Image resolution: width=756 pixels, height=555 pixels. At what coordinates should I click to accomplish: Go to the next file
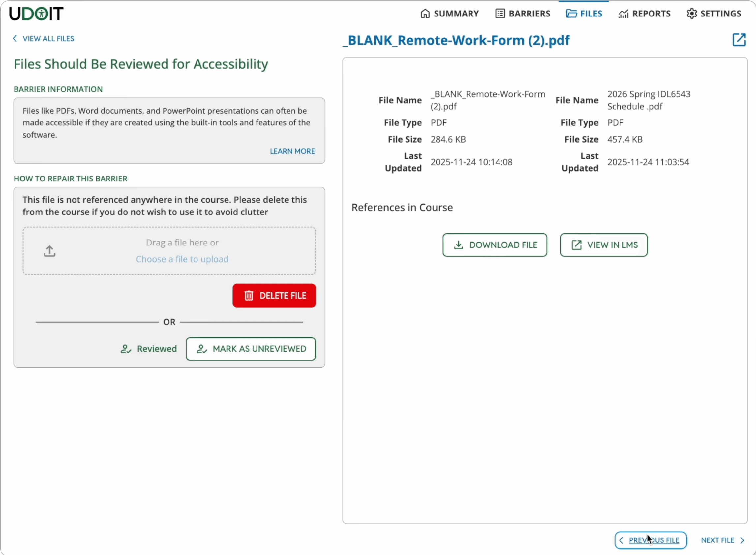point(722,540)
